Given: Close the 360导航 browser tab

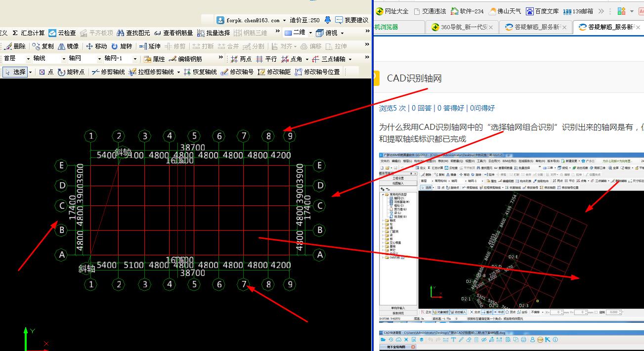Looking at the screenshot, I should (491, 28).
